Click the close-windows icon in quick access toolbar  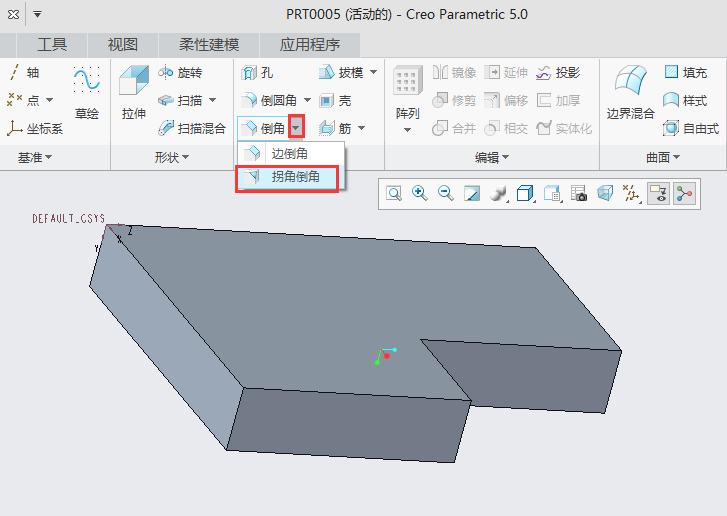13,14
